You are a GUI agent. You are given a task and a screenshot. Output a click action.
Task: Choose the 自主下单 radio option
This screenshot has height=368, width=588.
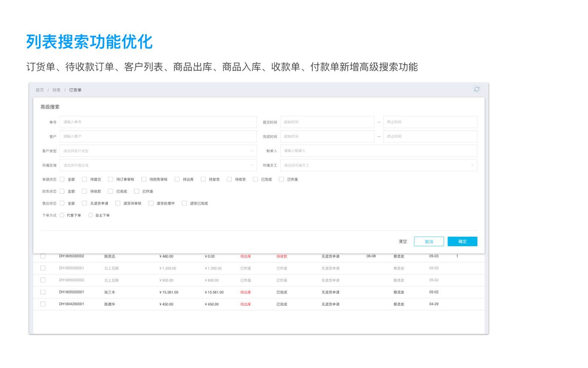pos(90,215)
